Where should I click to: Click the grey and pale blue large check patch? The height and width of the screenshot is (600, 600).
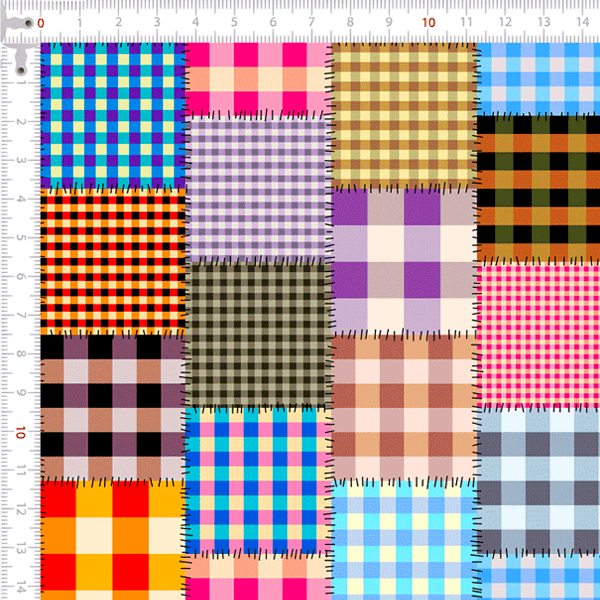click(x=538, y=481)
